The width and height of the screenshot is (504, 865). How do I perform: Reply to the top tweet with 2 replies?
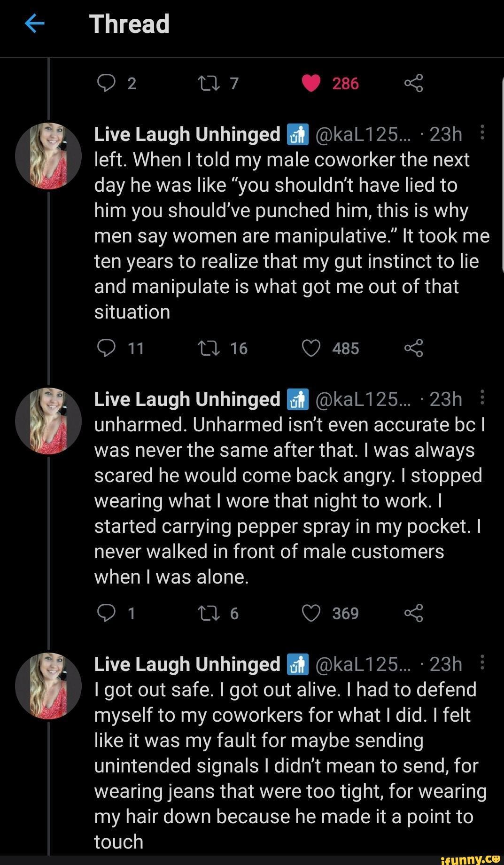(106, 83)
